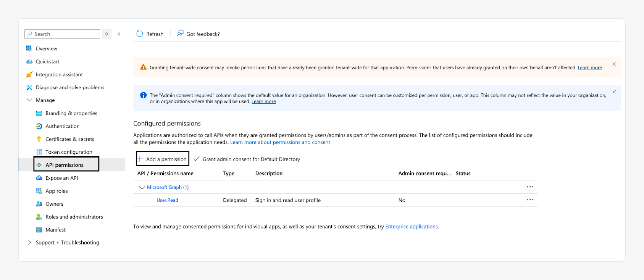Dismiss the orange tenant-wide consent warning
This screenshot has width=644, height=280.
[x=614, y=64]
